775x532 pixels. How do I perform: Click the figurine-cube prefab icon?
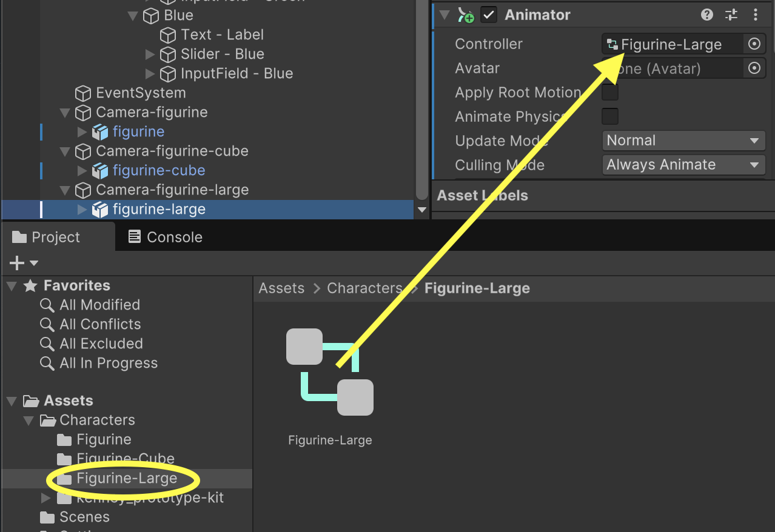coord(99,171)
